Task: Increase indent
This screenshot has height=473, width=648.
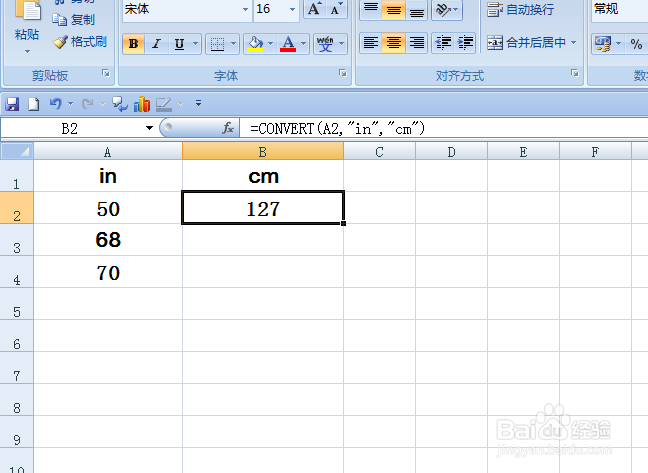Action: coord(466,43)
